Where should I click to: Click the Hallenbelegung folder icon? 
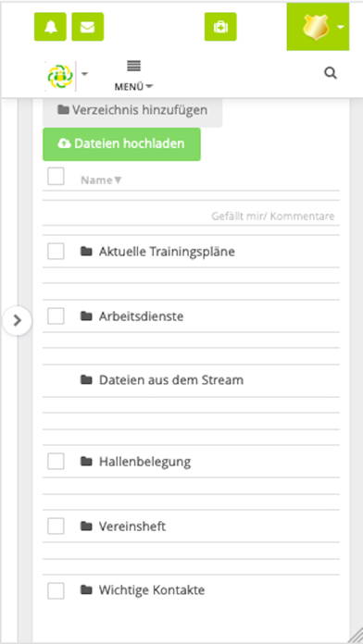[x=86, y=461]
